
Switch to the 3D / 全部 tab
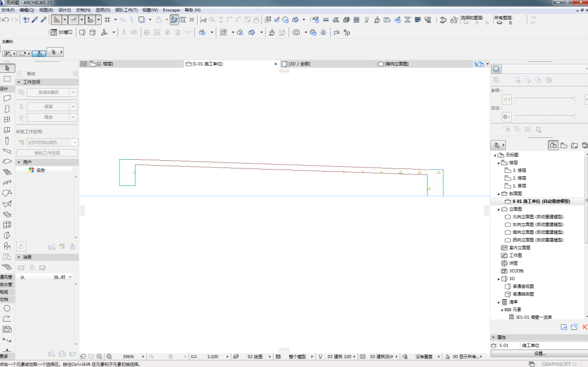(328, 64)
